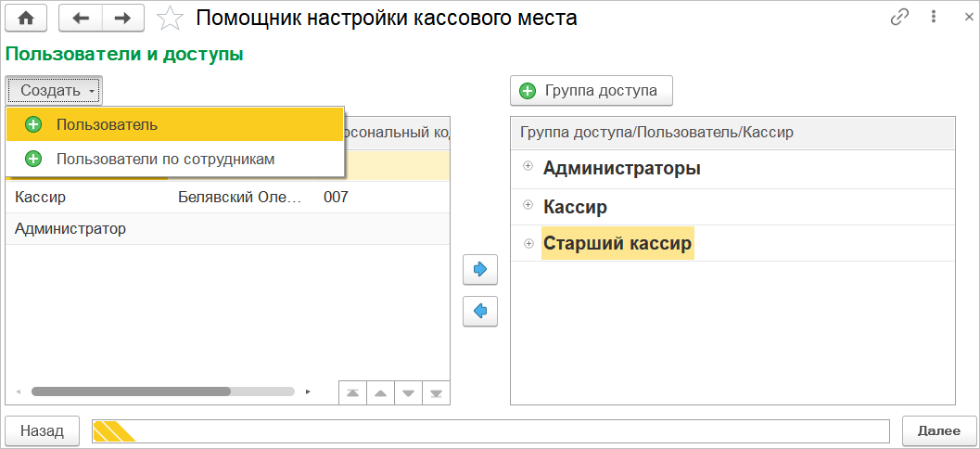Move selected row to the bottom
Image resolution: width=980 pixels, height=449 pixels.
436,392
